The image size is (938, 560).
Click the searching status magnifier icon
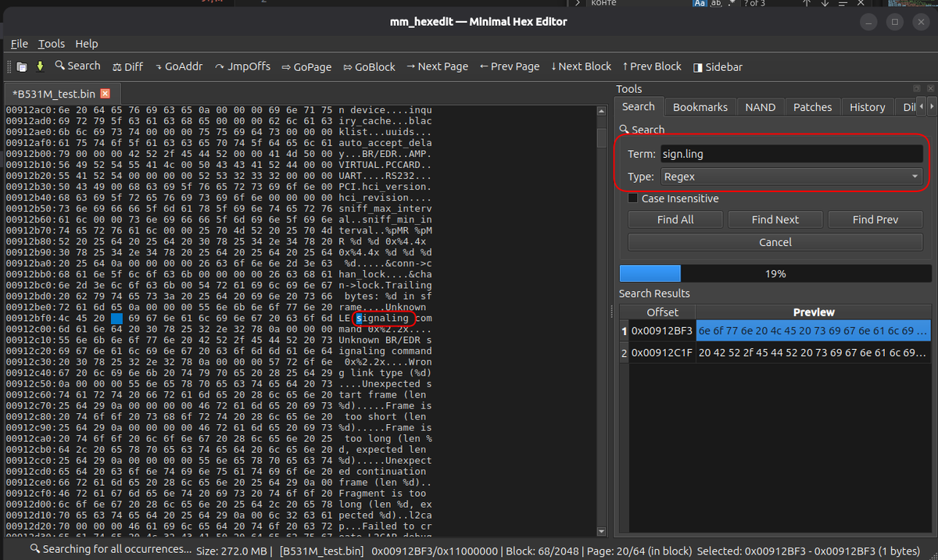35,550
